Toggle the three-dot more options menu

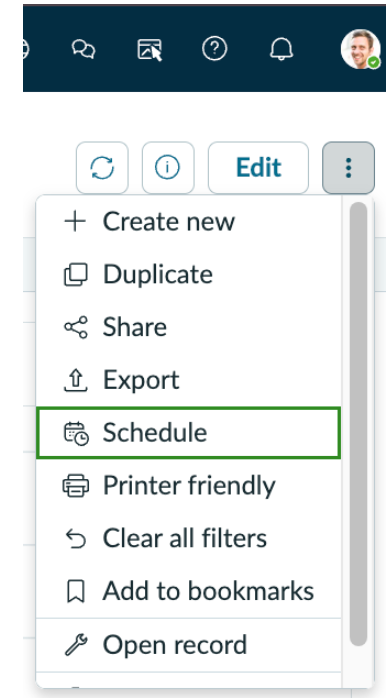point(348,168)
